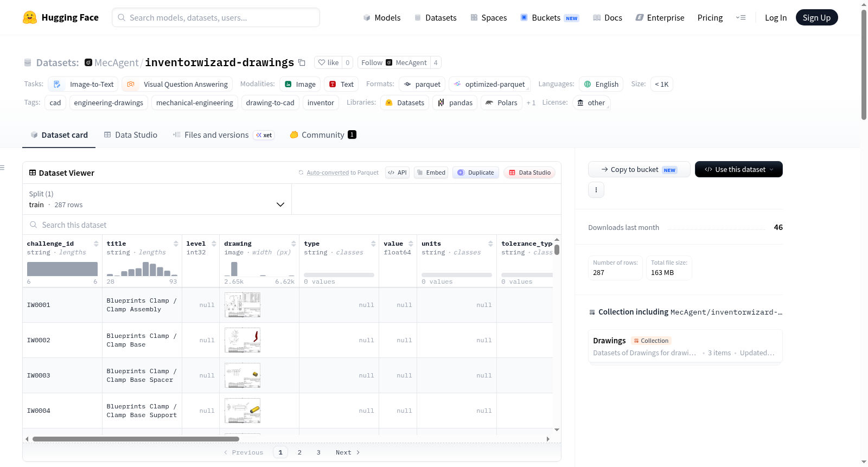Viewport: 868px width, 467px height.
Task: Open the Use this dataset dropdown
Action: [739, 169]
